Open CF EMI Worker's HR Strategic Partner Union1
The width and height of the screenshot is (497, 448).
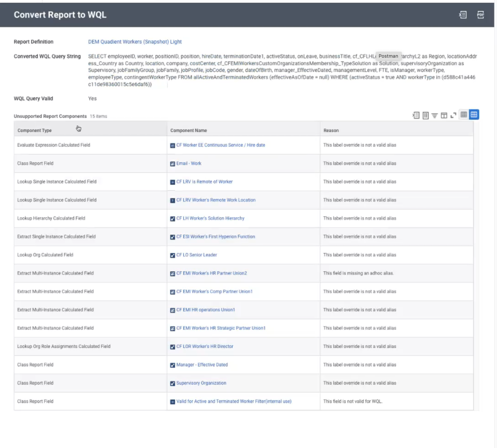pos(221,328)
